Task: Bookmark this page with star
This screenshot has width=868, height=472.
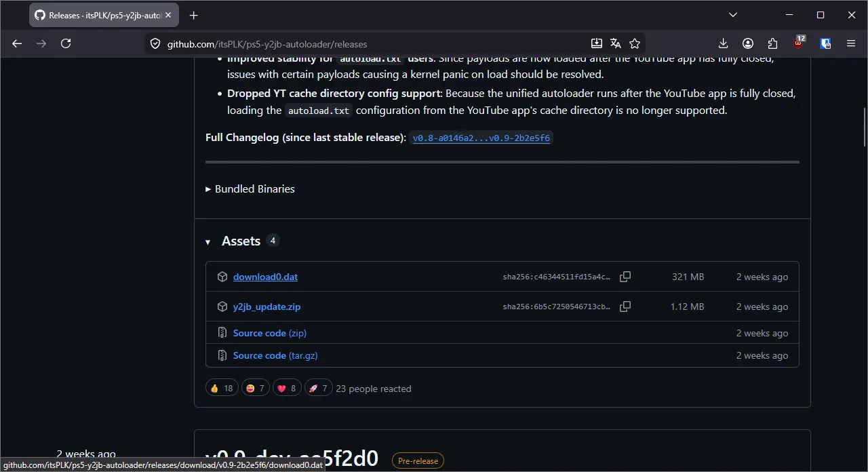Action: coord(635,43)
